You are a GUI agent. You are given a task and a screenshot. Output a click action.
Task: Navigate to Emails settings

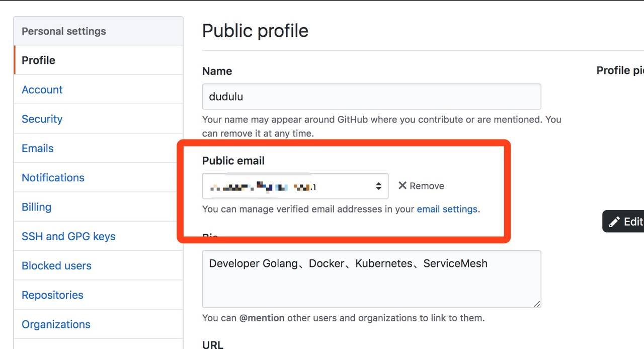pos(38,149)
